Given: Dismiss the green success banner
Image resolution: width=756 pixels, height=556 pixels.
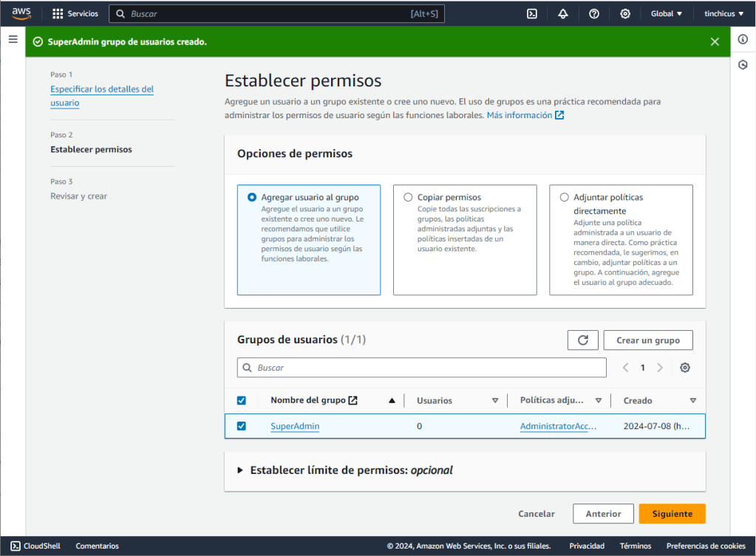Looking at the screenshot, I should pos(715,41).
